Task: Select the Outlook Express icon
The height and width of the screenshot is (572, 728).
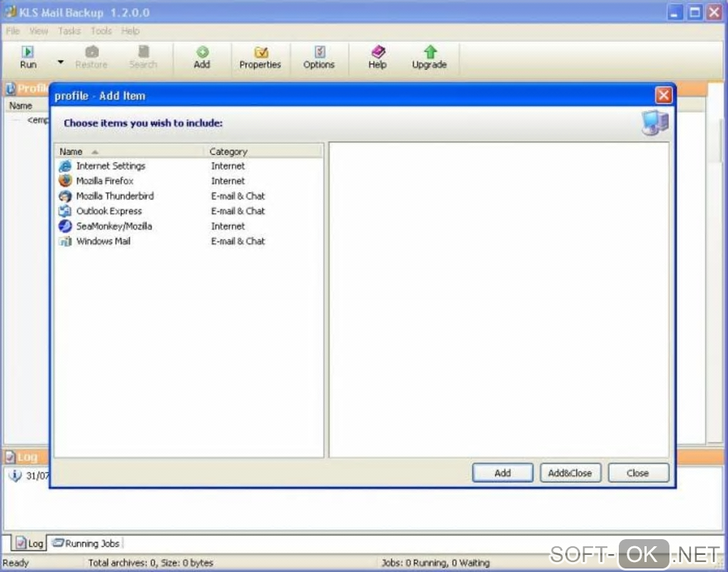Action: pos(65,211)
